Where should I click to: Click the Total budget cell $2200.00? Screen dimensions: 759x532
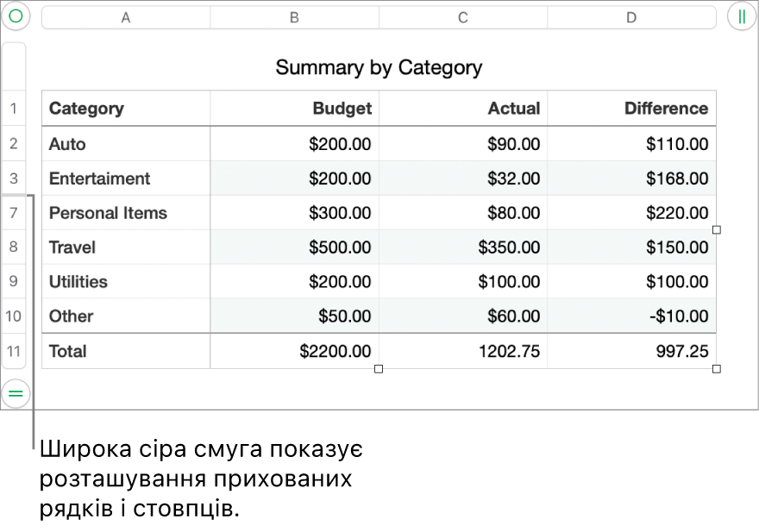click(336, 351)
